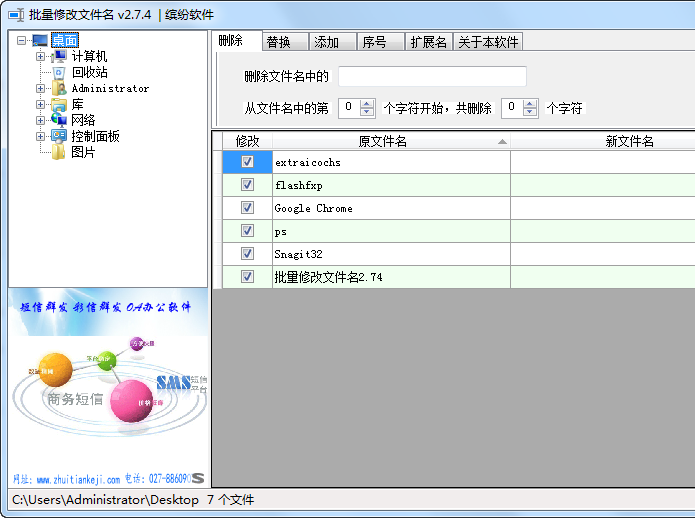Image resolution: width=695 pixels, height=518 pixels.
Task: Expand the 库 tree node
Action: point(40,104)
